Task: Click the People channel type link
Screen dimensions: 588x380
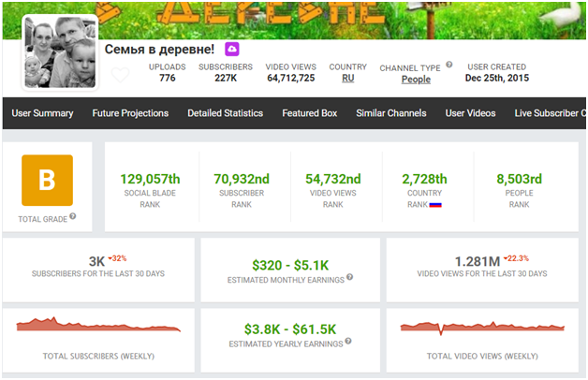Action: point(416,79)
